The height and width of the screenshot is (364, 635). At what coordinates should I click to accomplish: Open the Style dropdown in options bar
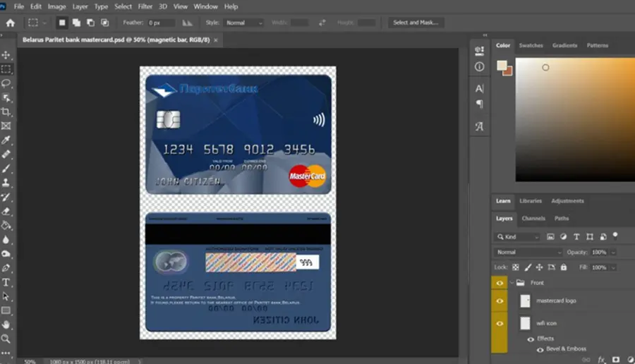(244, 23)
